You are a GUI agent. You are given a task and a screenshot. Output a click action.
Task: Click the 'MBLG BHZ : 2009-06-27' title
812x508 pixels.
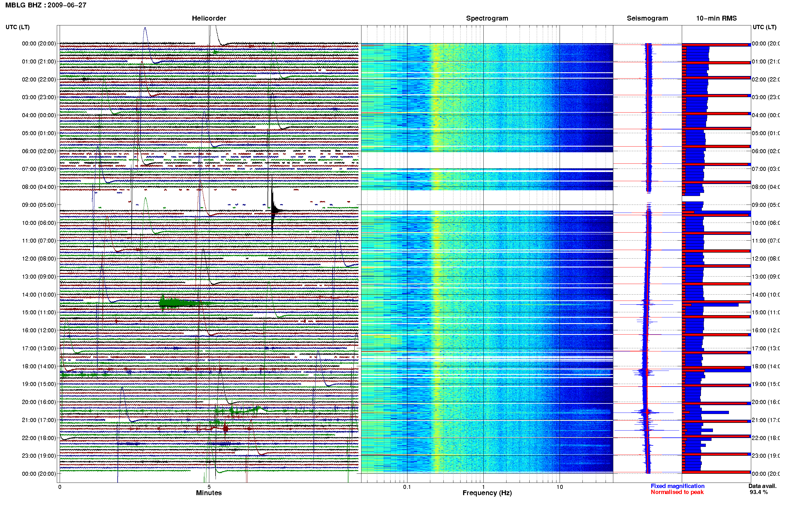coord(46,5)
